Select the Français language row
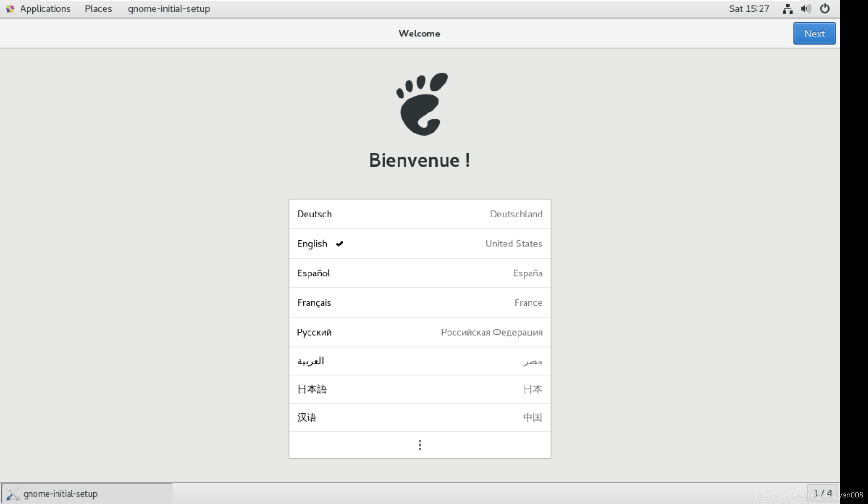The width and height of the screenshot is (868, 504). tap(420, 302)
